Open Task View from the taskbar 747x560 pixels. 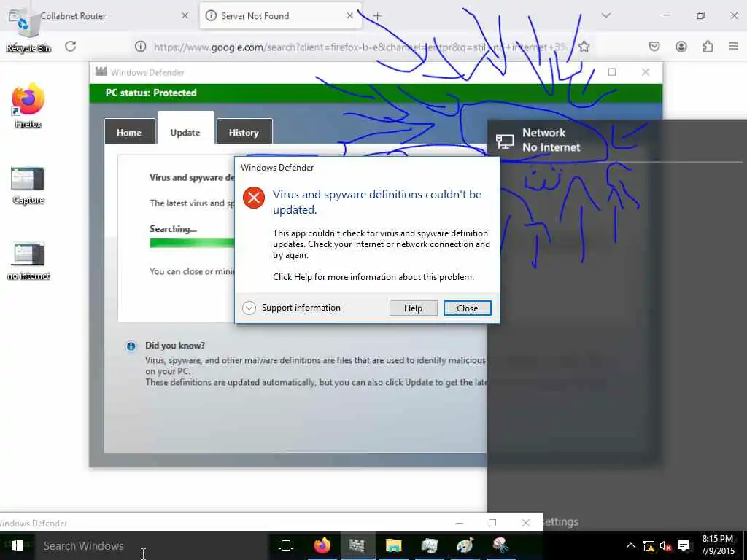[286, 545]
